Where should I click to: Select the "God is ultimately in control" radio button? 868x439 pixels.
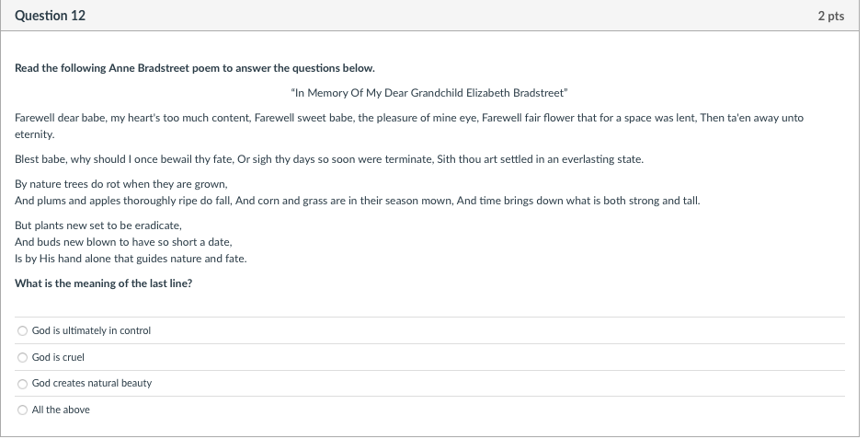coord(22,331)
